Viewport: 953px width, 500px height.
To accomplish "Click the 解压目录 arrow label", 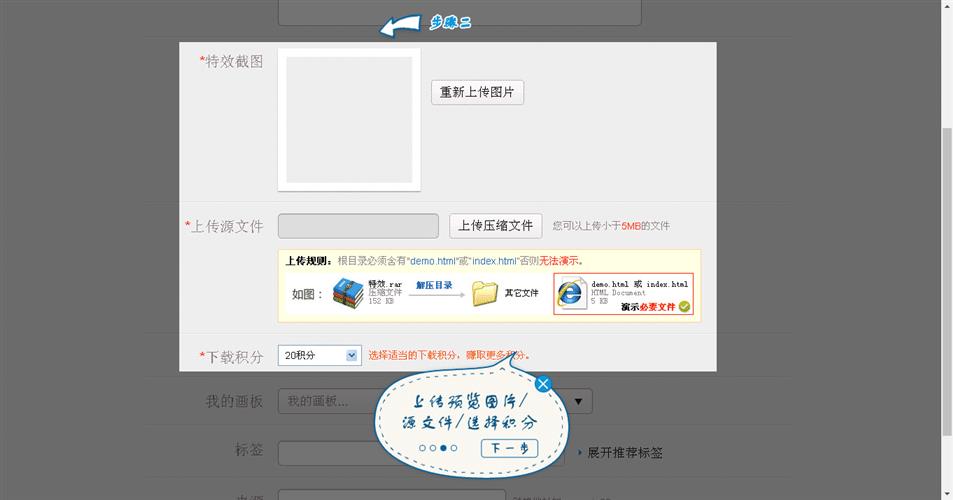I will (x=435, y=286).
